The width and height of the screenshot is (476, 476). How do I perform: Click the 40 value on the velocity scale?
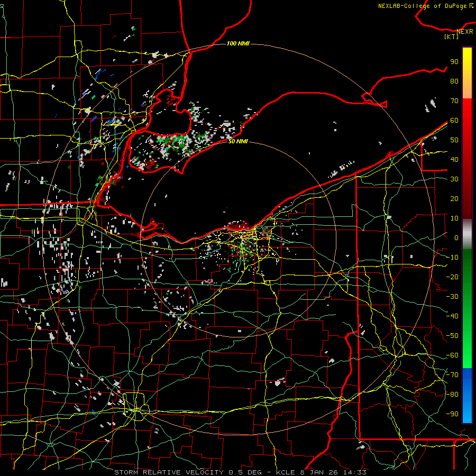(454, 160)
